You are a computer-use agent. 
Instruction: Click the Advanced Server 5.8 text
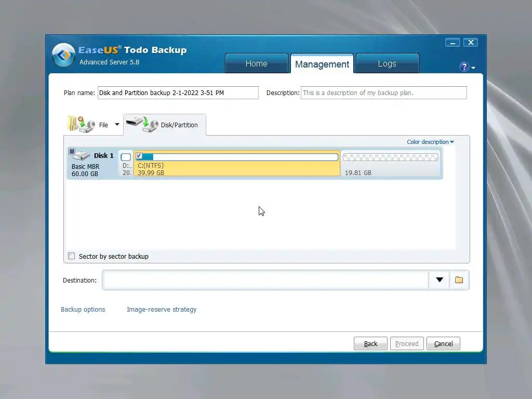[x=109, y=62]
